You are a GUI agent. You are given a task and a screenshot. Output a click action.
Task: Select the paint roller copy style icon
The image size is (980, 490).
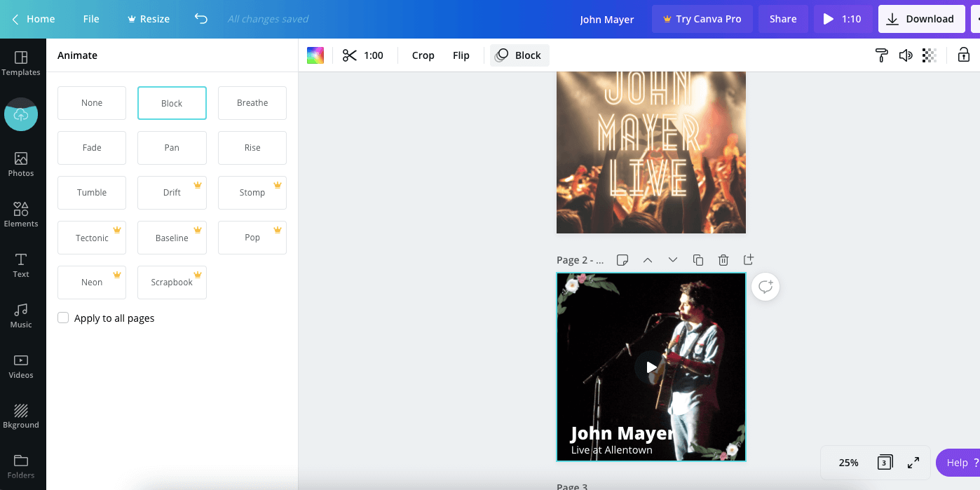880,55
